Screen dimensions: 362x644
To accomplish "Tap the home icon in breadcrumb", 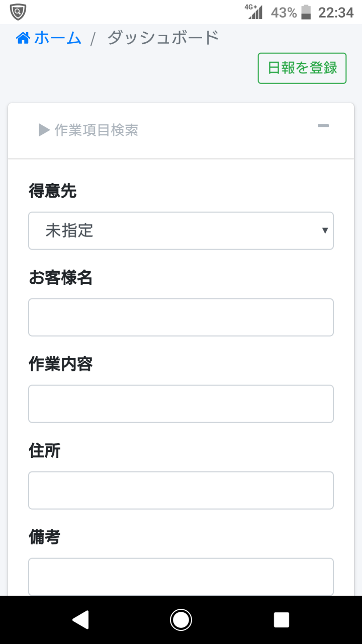I will coord(23,38).
